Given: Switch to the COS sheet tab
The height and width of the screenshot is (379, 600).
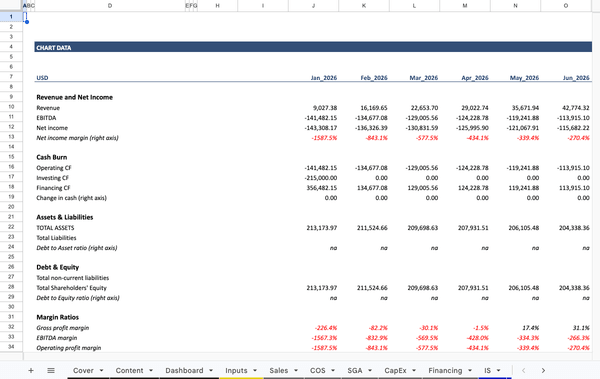Looking at the screenshot, I should tap(318, 370).
